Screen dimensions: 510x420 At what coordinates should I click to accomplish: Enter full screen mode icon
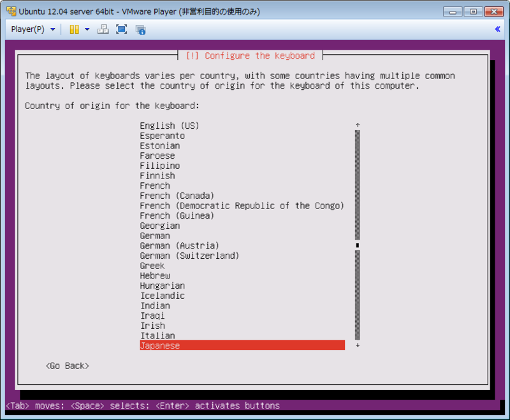[x=122, y=29]
